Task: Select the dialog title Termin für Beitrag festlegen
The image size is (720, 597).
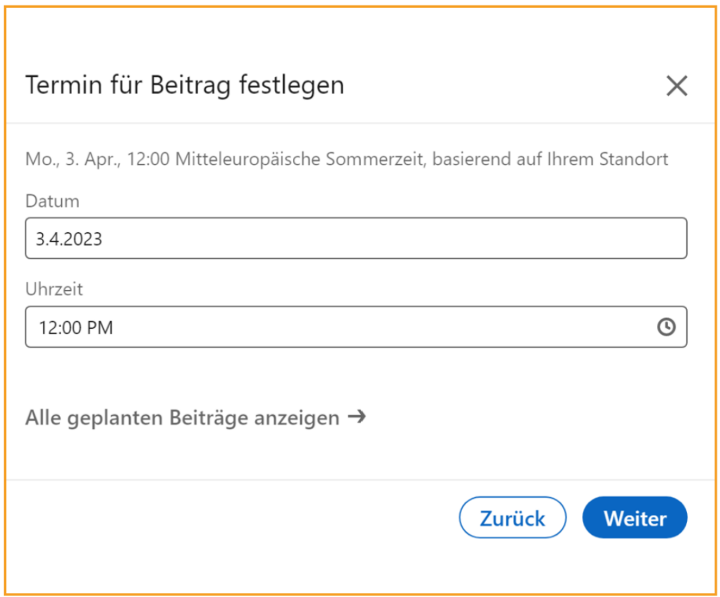Action: pos(185,85)
